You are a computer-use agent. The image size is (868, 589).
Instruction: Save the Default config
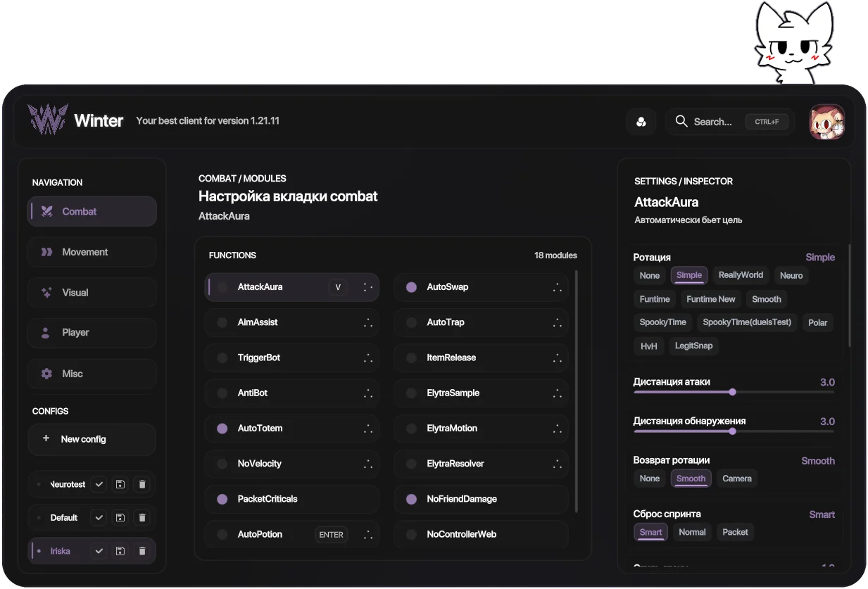(x=120, y=517)
